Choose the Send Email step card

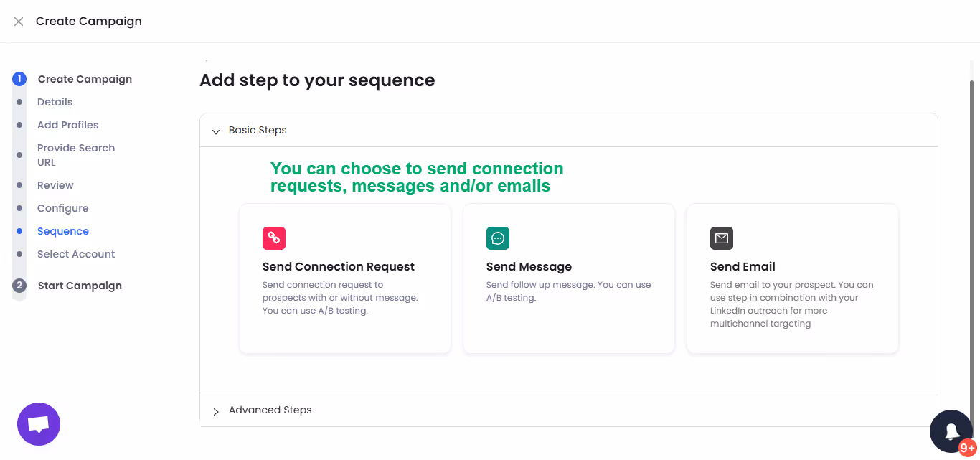[x=792, y=278]
